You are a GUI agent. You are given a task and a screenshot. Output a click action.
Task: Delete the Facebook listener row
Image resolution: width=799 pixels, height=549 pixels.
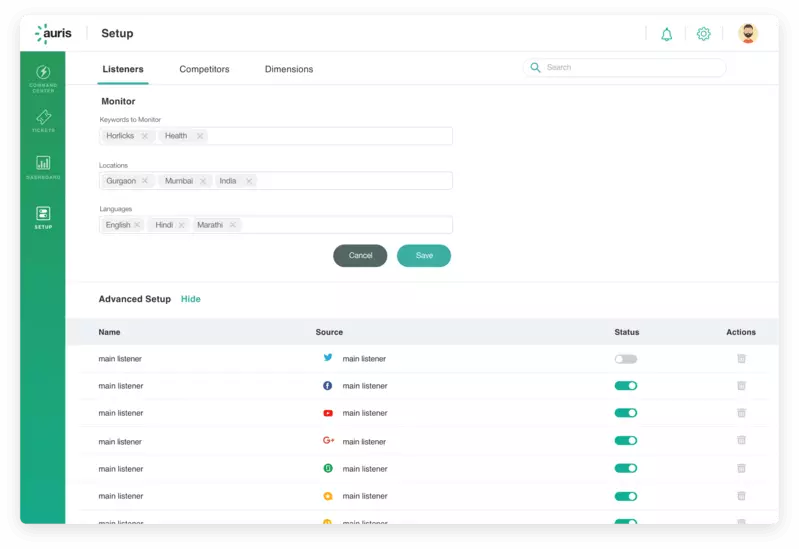click(741, 386)
